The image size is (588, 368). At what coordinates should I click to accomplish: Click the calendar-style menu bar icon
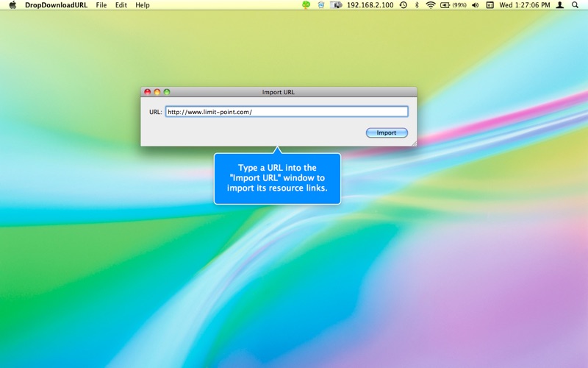pos(490,5)
